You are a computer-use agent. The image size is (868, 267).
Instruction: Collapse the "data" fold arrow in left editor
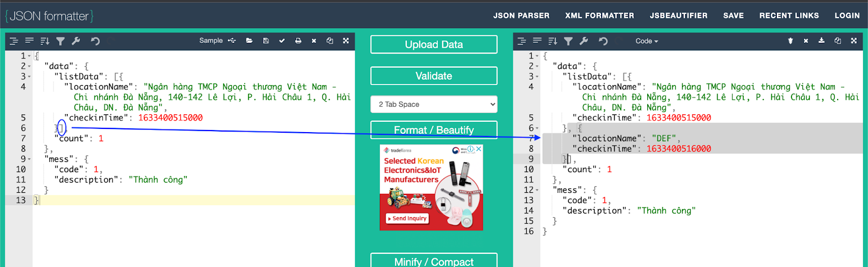[x=29, y=67]
